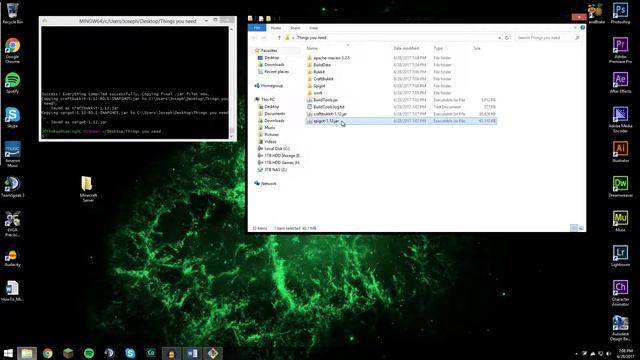Open the Minecraft block taskbar icon
Viewport: 640px width, 360px height.
(68, 353)
